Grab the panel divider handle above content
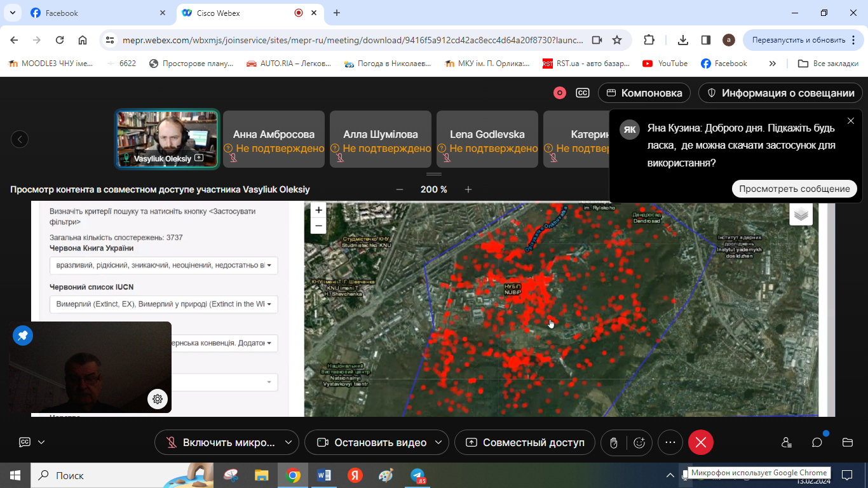This screenshot has height=488, width=868. click(434, 174)
